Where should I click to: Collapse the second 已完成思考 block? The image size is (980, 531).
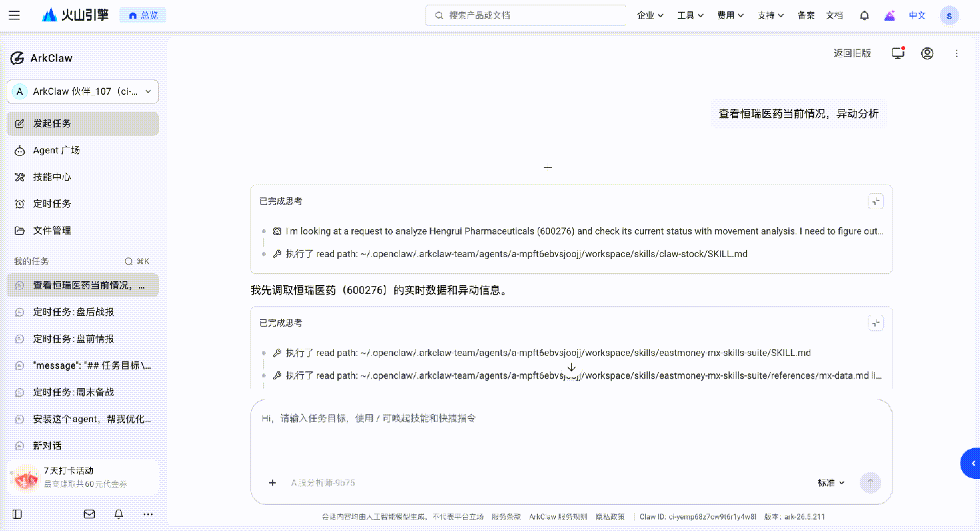pyautogui.click(x=876, y=323)
